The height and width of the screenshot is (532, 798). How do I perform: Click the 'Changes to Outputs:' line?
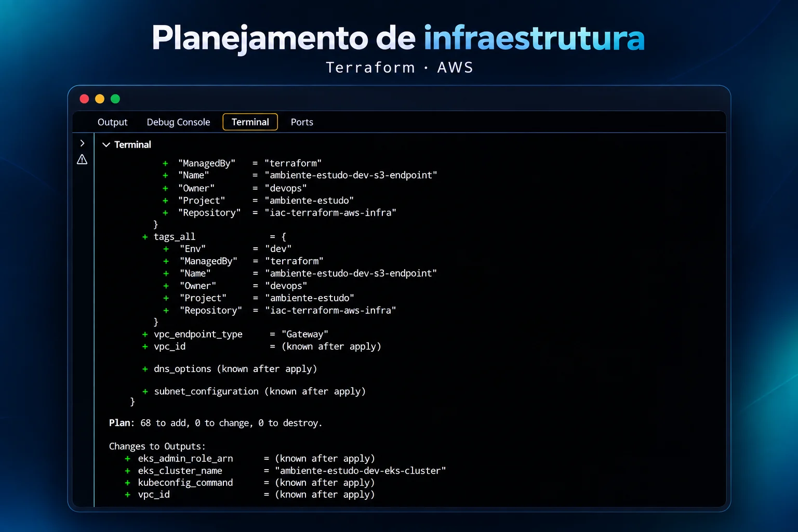coord(157,446)
